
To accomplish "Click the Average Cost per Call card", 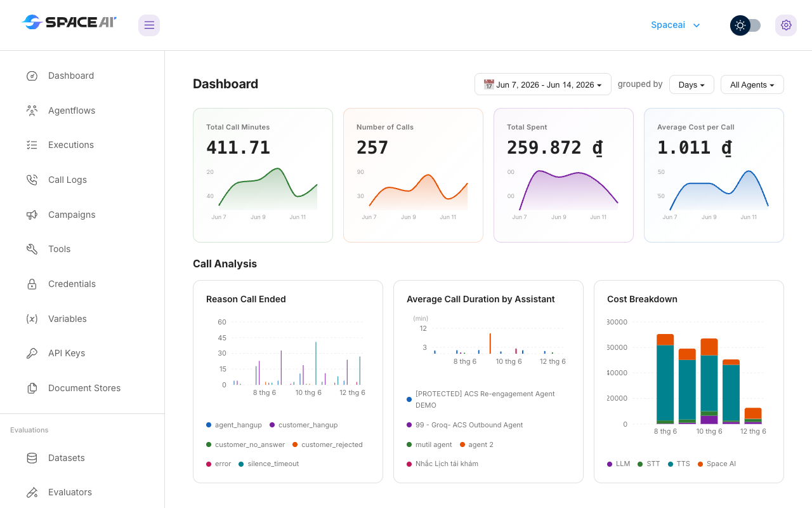I will pyautogui.click(x=714, y=175).
